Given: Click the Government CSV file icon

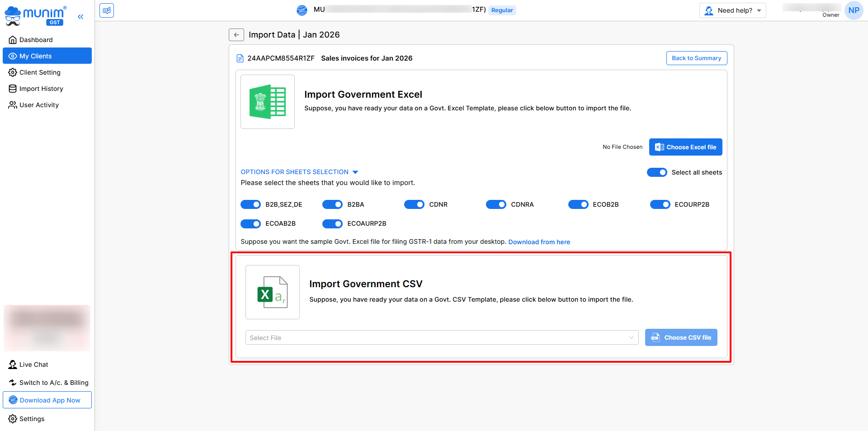Looking at the screenshot, I should [x=272, y=292].
